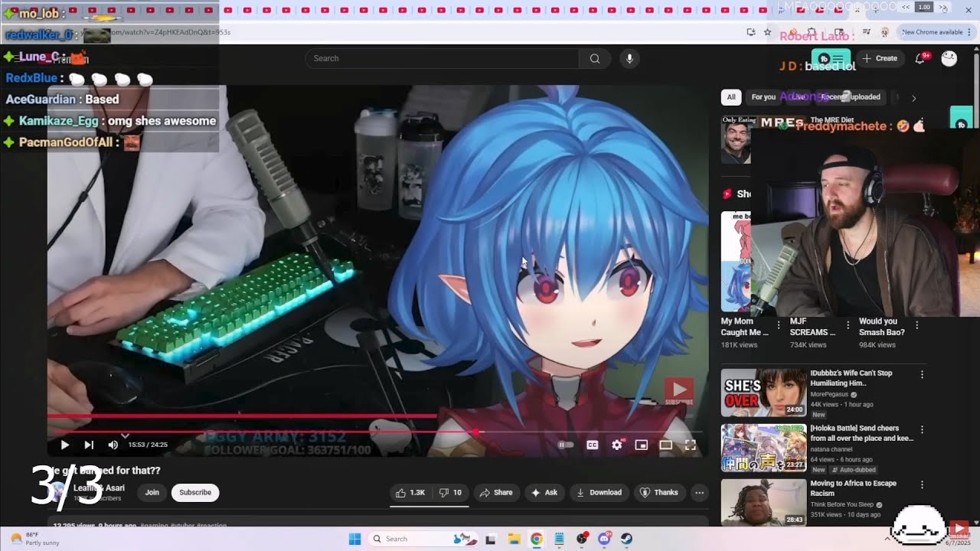Open the YouTube account avatar menu

pyautogui.click(x=949, y=58)
